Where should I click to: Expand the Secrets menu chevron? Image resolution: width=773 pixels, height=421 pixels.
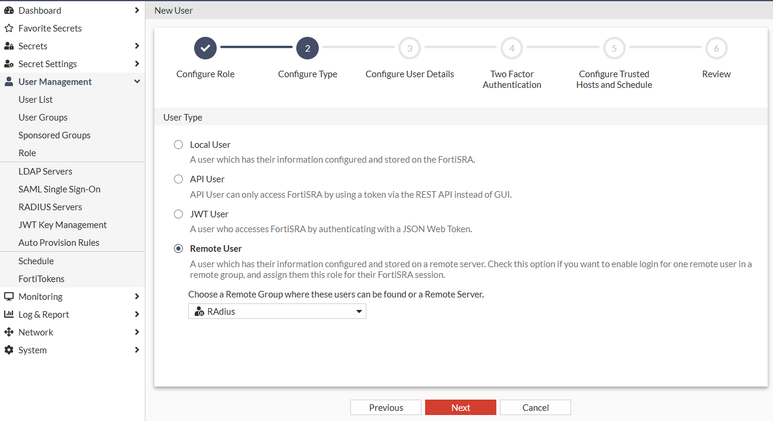click(x=137, y=46)
